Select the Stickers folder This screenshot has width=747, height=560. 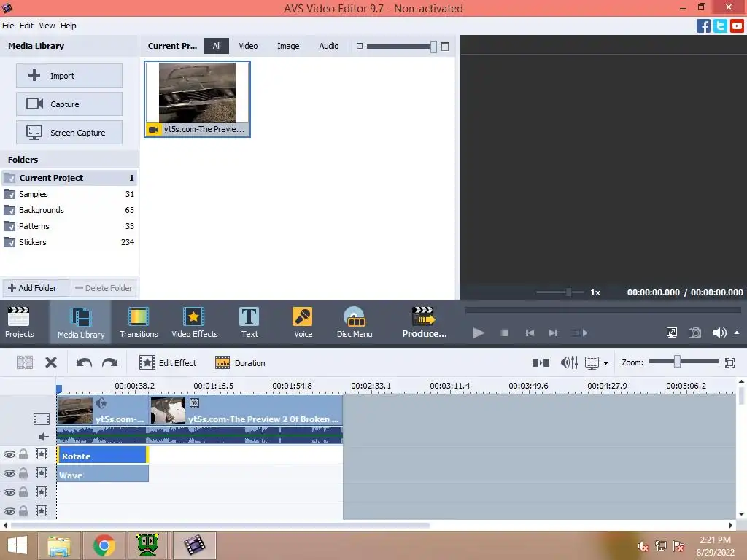pyautogui.click(x=69, y=242)
